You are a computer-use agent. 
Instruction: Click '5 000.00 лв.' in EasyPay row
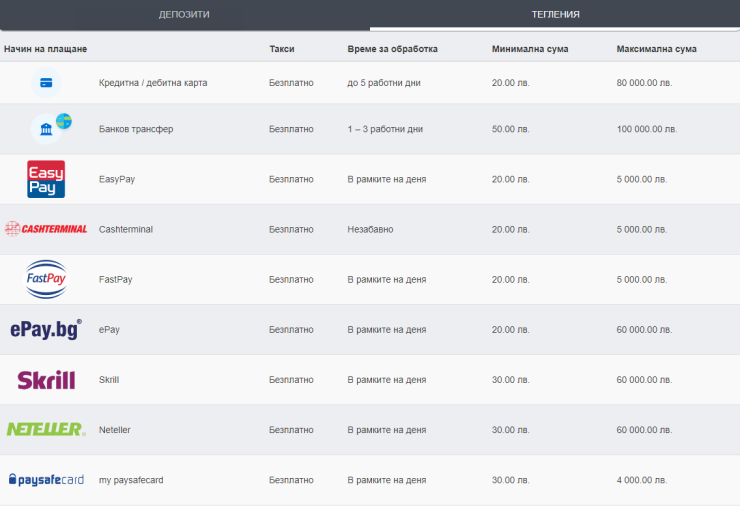coord(642,179)
